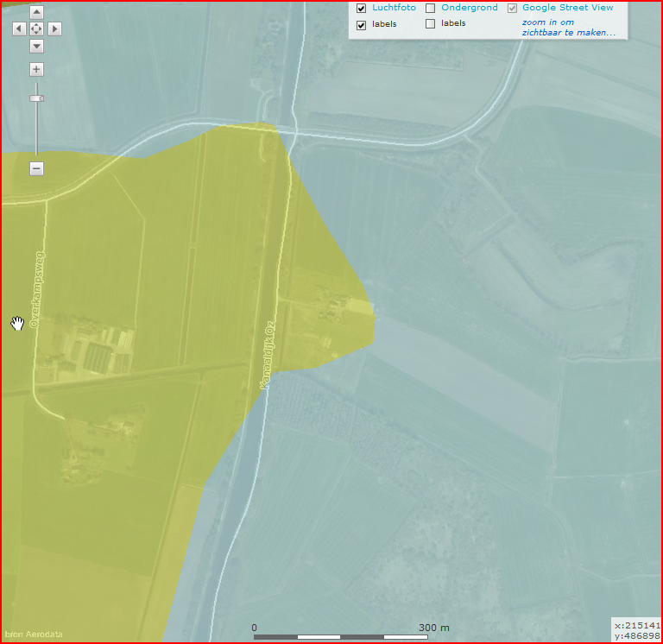Click 'zoom in om zichtbaar te maken' link

(568, 28)
